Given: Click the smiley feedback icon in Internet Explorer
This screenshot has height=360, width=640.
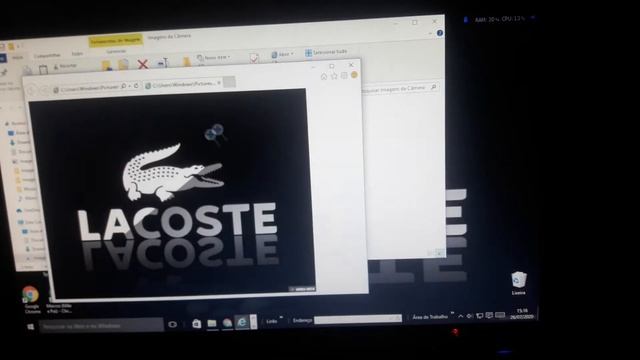Looking at the screenshot, I should [x=354, y=75].
